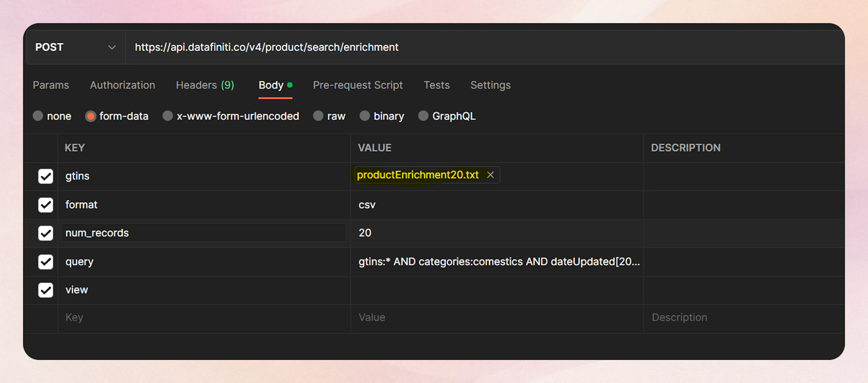This screenshot has width=868, height=383.
Task: Uncheck the num_records parameter
Action: [45, 233]
